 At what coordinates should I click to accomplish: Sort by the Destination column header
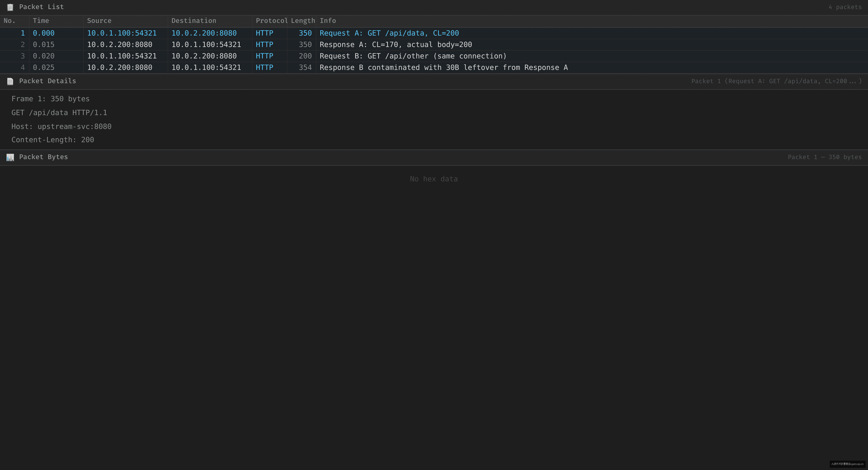click(210, 21)
